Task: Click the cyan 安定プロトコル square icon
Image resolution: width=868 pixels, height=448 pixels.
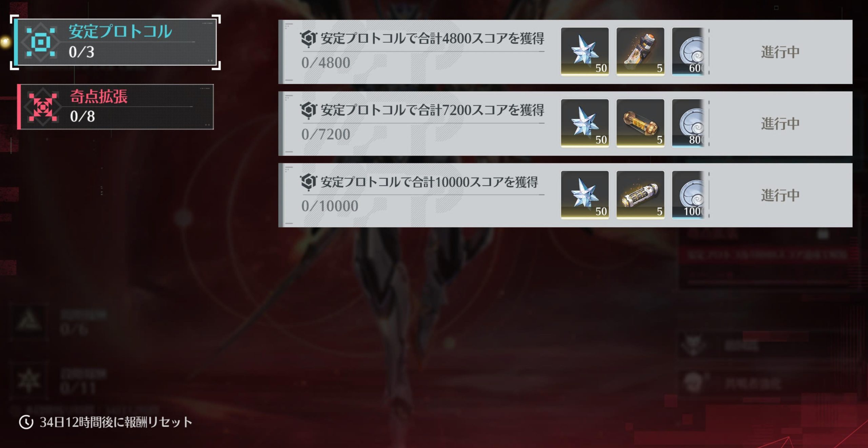Action: tap(41, 42)
